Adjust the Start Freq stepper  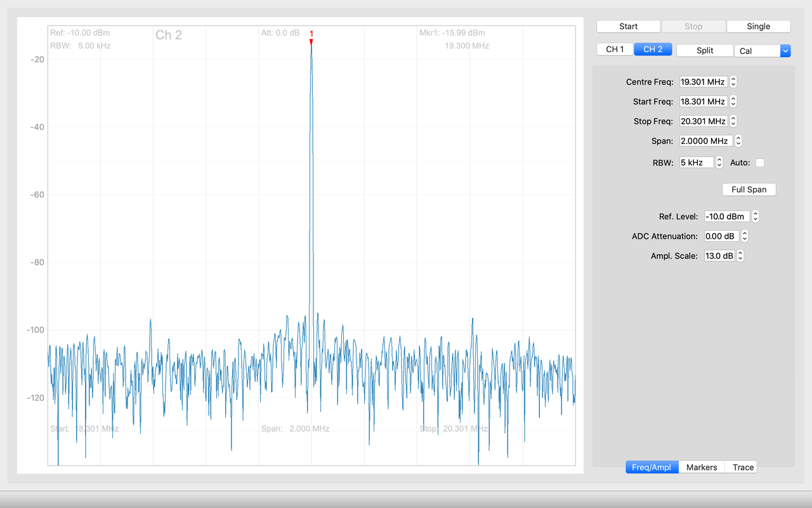point(733,102)
